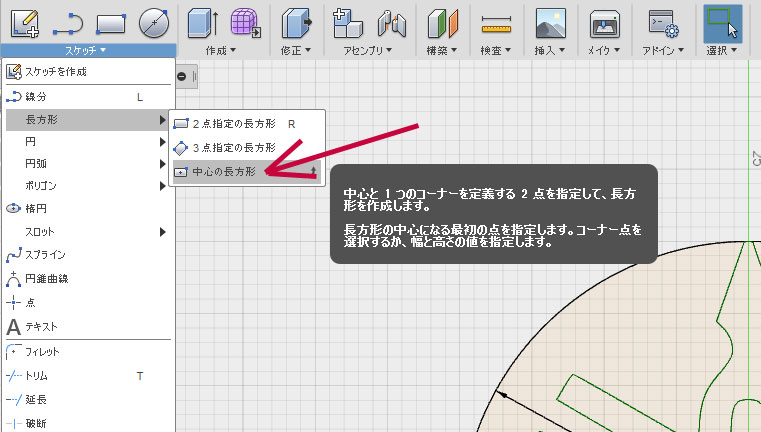Viewport: 761px width, 432px height.
Task: Click the Extrude box icon above 作成
Action: pyautogui.click(x=203, y=21)
